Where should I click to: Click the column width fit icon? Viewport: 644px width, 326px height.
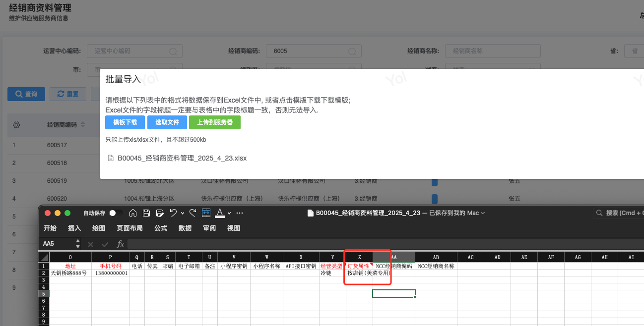click(206, 213)
